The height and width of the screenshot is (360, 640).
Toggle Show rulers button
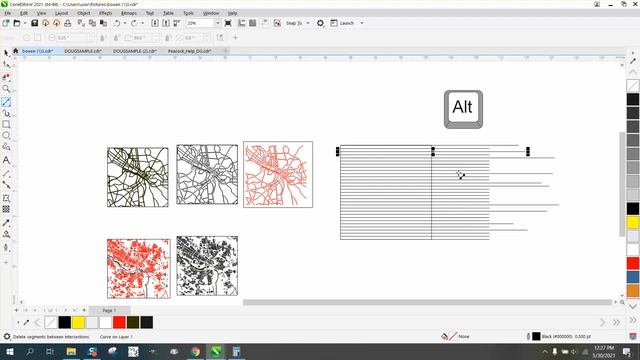click(242, 23)
